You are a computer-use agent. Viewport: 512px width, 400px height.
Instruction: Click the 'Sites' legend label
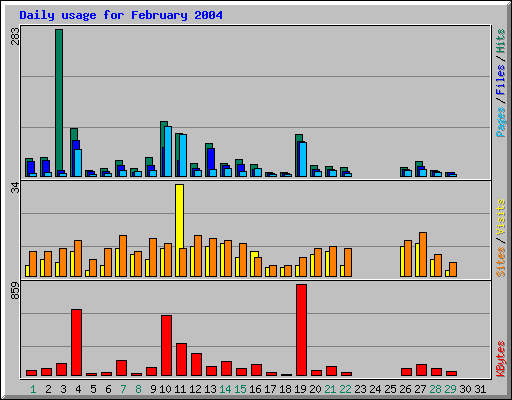click(500, 262)
